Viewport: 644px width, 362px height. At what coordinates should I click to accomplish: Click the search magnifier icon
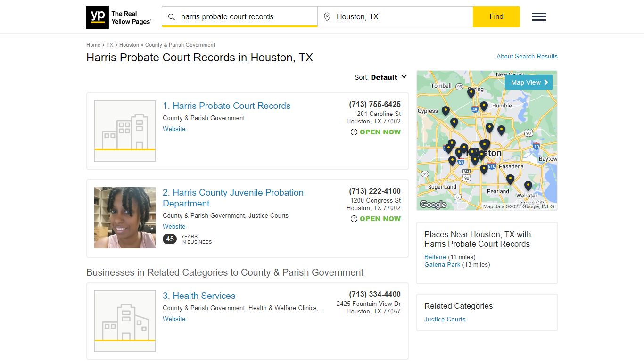coord(172,17)
